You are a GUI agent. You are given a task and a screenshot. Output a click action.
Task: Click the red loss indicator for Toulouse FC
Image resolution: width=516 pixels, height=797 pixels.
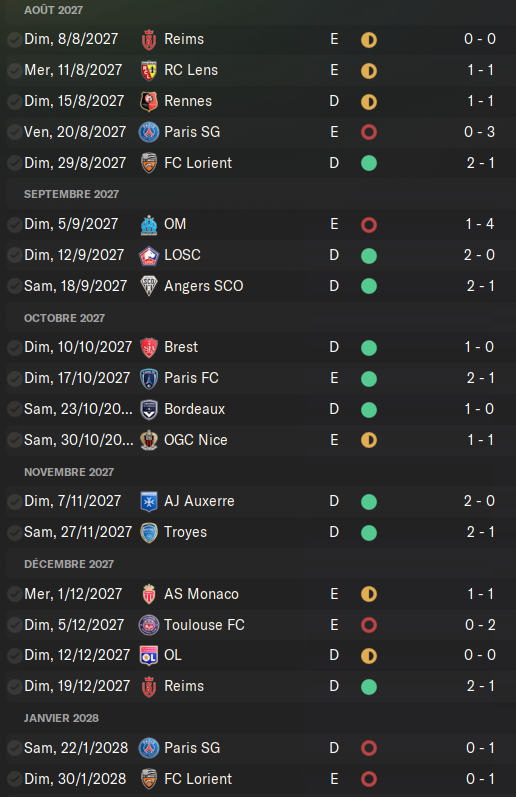369,625
